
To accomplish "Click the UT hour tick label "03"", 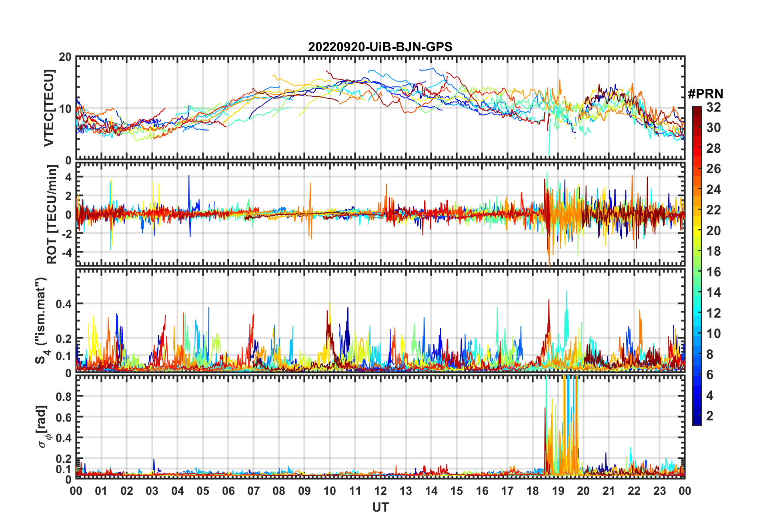I will click(152, 491).
